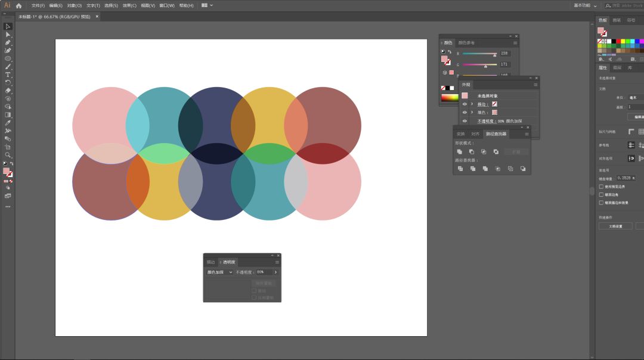Open the 对象(O) menu
Image resolution: width=644 pixels, height=360 pixels.
pyautogui.click(x=75, y=5)
